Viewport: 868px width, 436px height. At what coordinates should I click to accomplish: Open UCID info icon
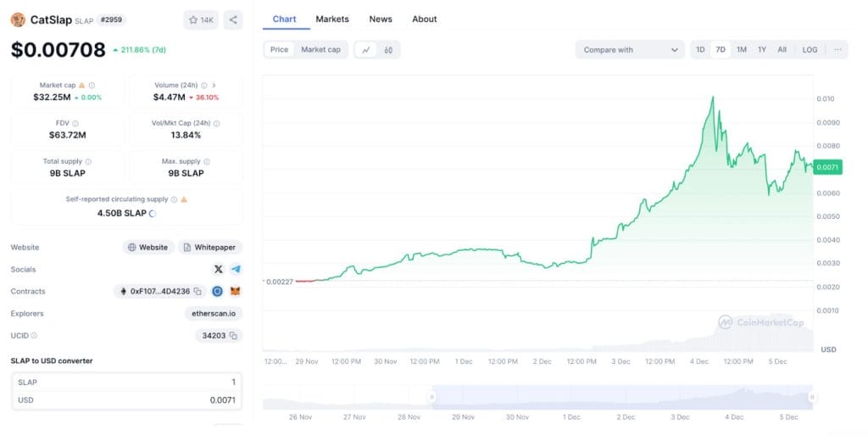pyautogui.click(x=34, y=336)
